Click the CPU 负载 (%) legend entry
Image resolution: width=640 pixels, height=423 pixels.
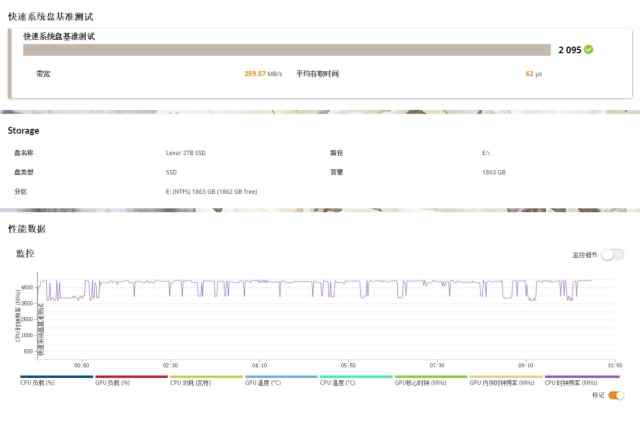point(38,382)
